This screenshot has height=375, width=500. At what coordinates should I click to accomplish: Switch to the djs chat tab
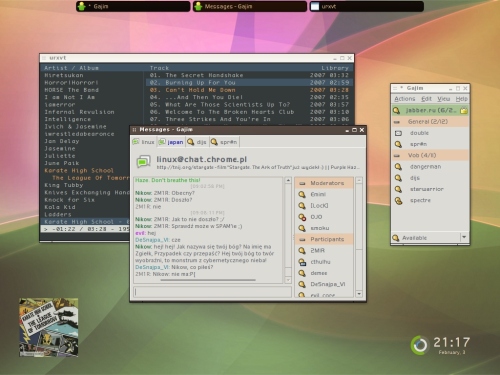point(197,142)
